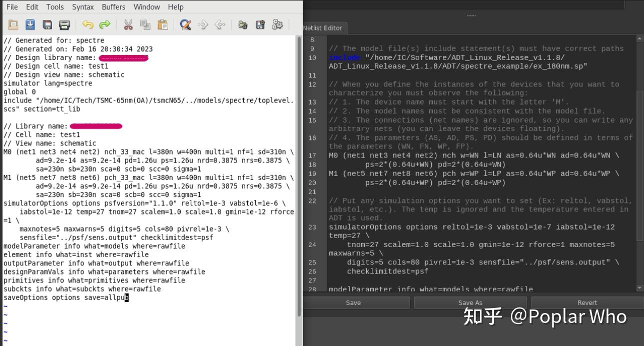644x346 pixels.
Task: Click the Print icon in gVim toolbar
Action: click(65, 24)
